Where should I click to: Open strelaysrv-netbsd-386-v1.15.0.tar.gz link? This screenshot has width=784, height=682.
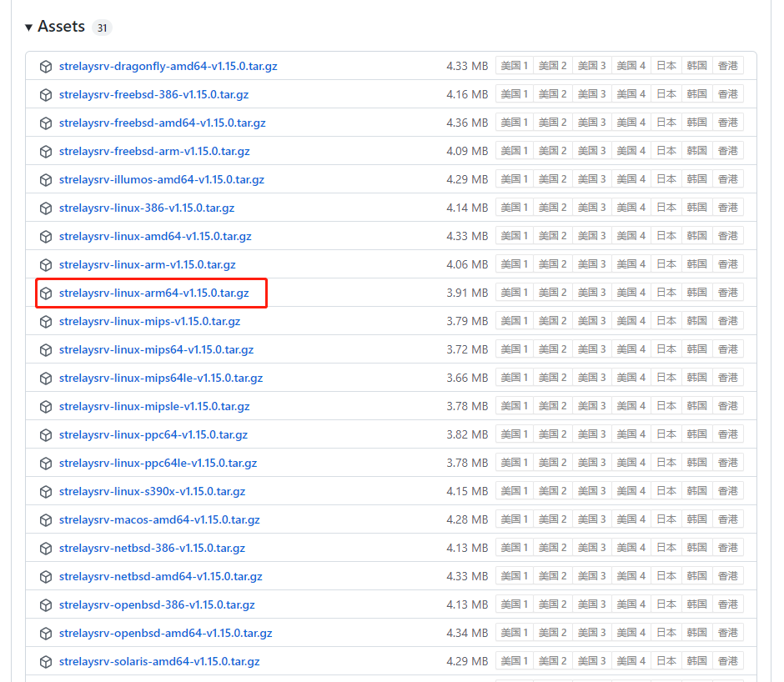coord(152,549)
